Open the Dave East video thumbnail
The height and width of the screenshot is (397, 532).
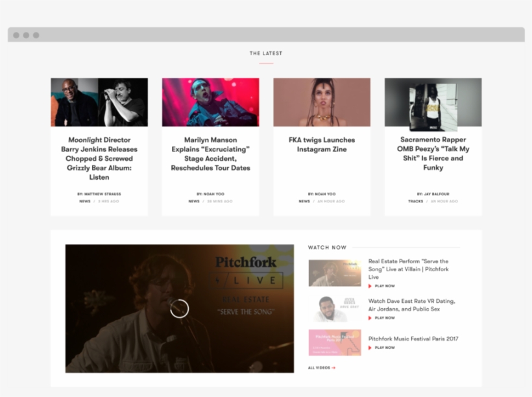pos(335,309)
